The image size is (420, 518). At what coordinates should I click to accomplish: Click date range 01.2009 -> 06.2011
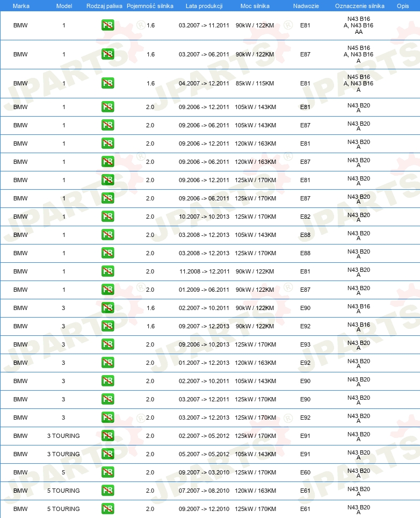click(204, 290)
